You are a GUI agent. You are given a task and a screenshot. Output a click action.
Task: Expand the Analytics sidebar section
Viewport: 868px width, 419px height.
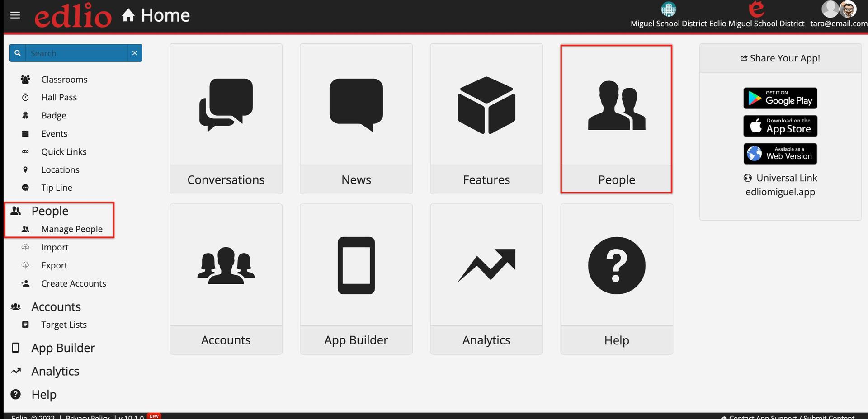click(x=55, y=372)
